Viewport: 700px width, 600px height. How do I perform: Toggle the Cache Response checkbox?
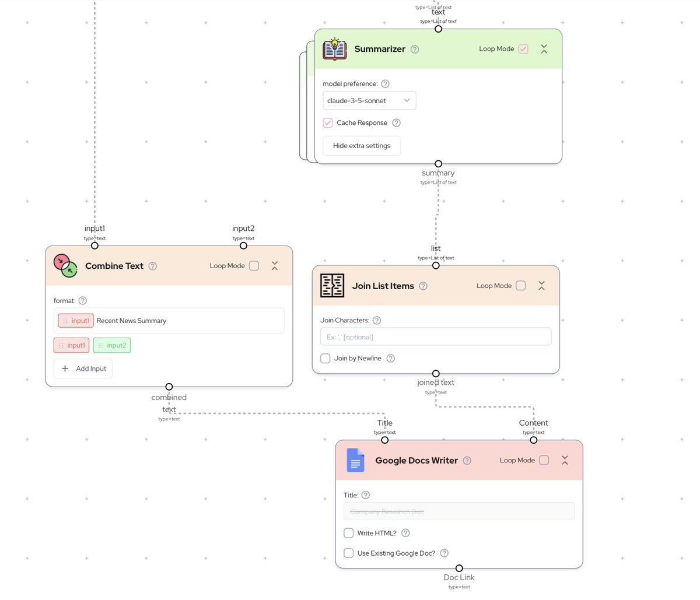tap(328, 123)
